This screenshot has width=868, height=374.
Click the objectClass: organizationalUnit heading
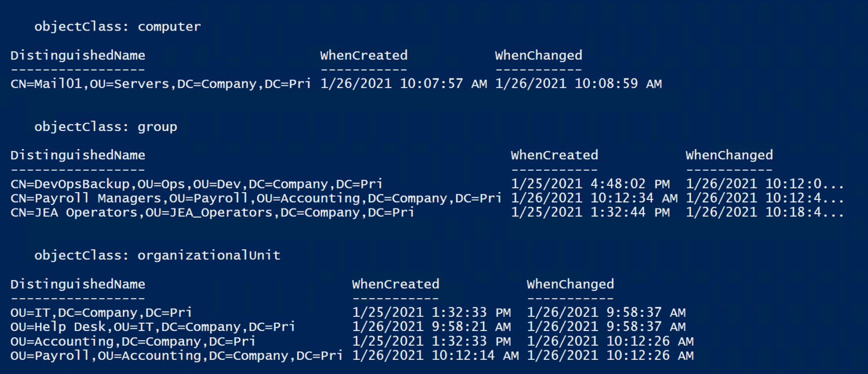(157, 255)
